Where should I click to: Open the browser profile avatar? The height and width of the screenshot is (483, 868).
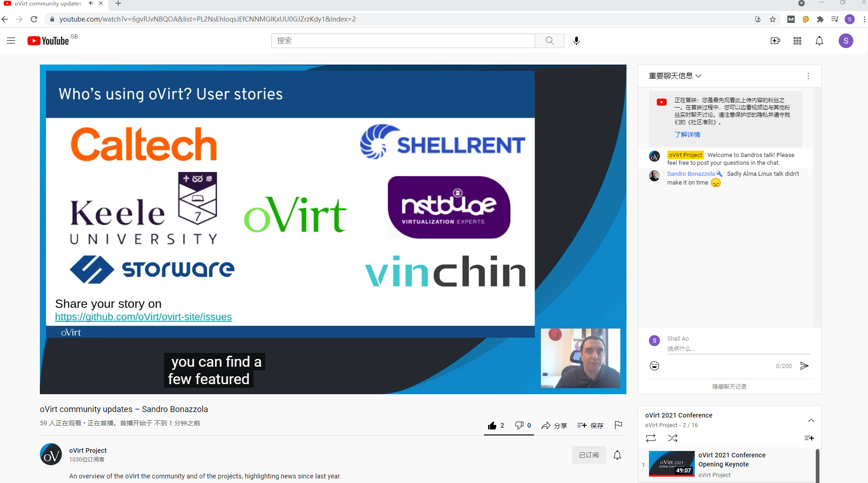[x=850, y=19]
